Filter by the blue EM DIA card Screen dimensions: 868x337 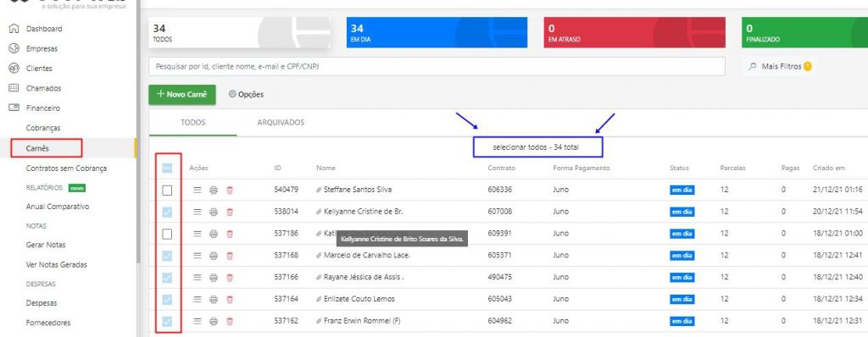click(x=437, y=32)
